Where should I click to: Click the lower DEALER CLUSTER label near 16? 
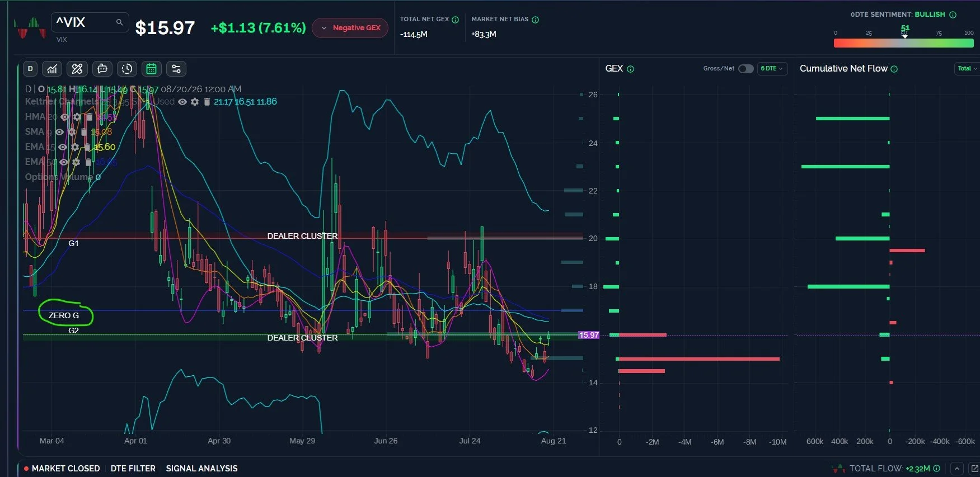pyautogui.click(x=302, y=338)
